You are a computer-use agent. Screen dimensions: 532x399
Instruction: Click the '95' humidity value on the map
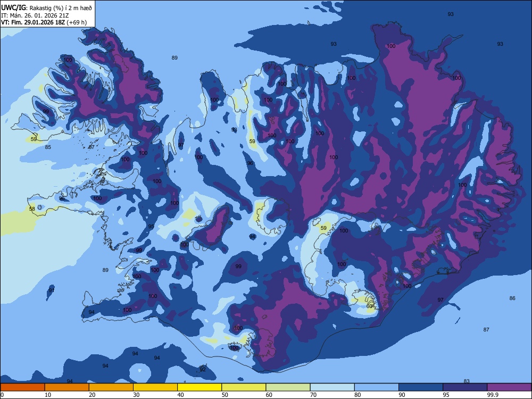pos(151,226)
